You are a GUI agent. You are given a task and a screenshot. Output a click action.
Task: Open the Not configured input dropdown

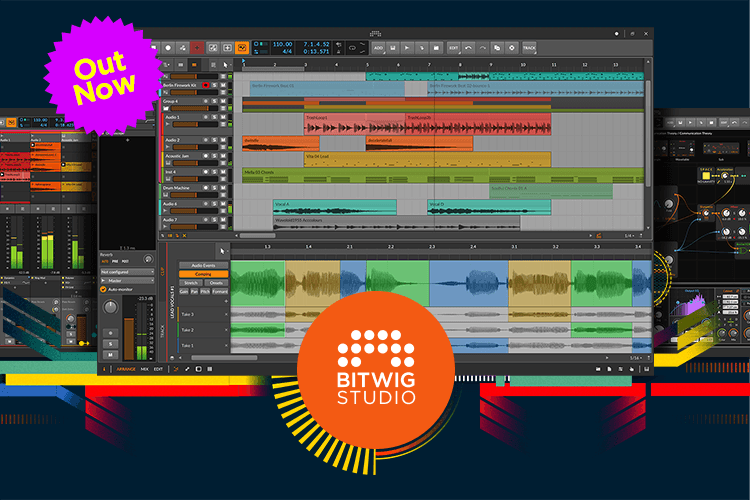125,270
